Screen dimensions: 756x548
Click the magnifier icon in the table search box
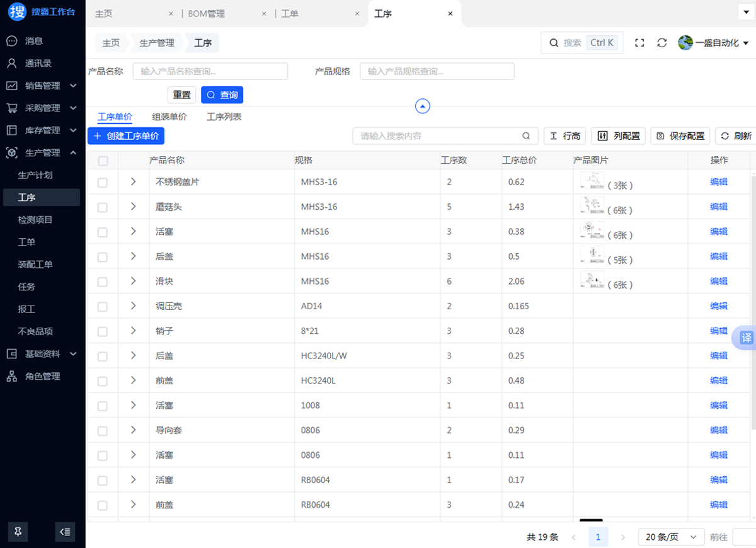(526, 136)
